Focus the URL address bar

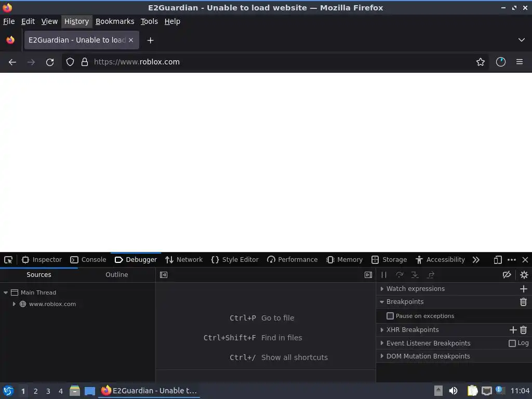pos(275,62)
